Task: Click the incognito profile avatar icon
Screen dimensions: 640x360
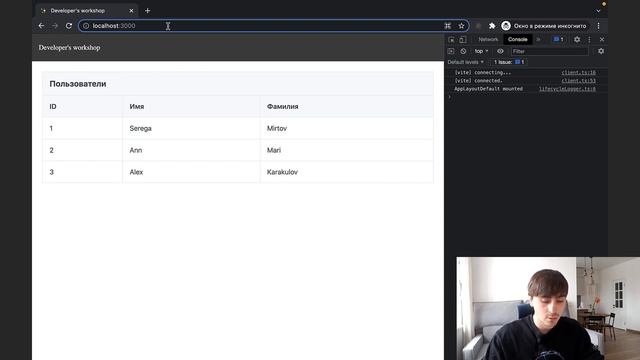Action: tap(506, 26)
